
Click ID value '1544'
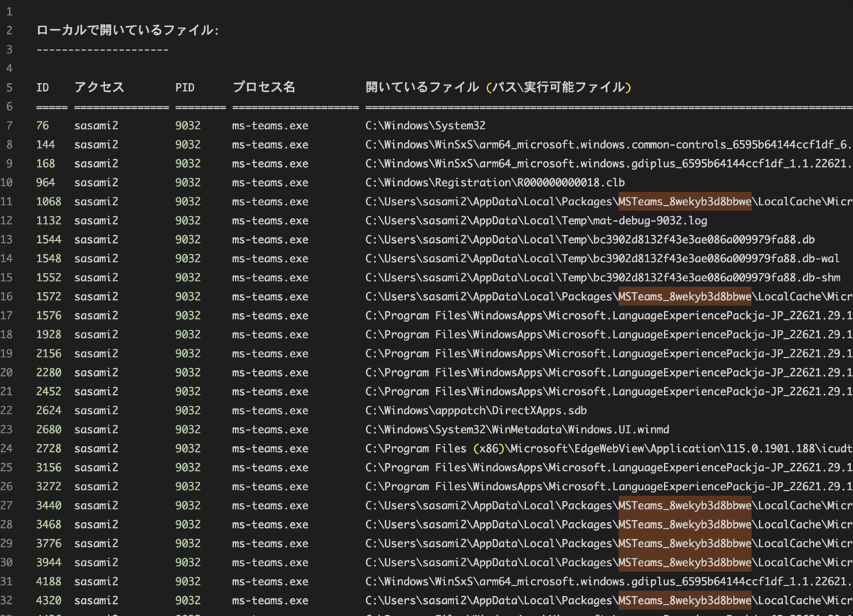pos(49,239)
